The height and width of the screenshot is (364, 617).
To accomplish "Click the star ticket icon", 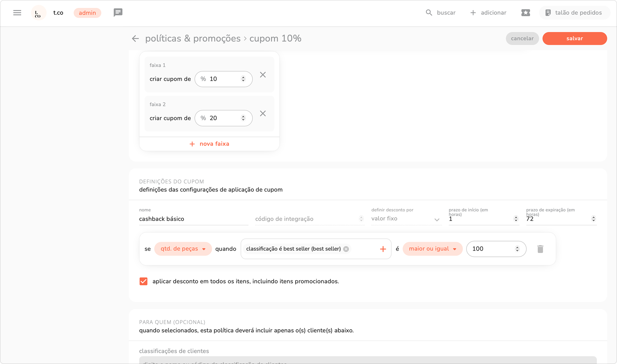I will [525, 13].
